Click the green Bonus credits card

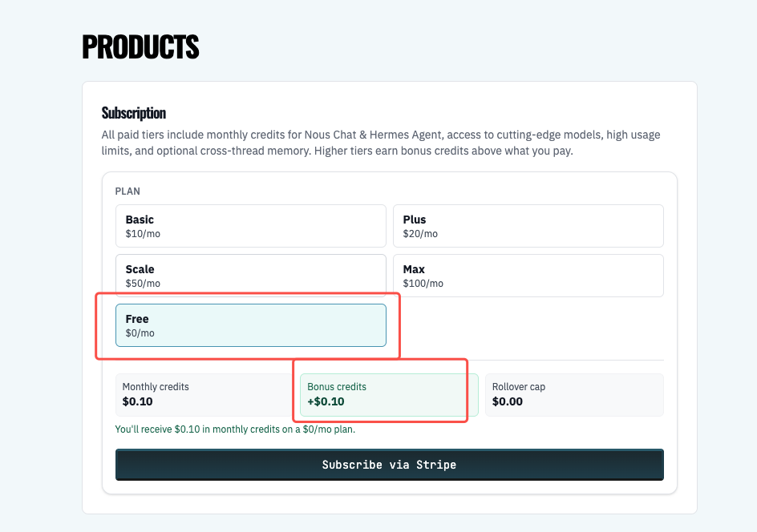(389, 395)
